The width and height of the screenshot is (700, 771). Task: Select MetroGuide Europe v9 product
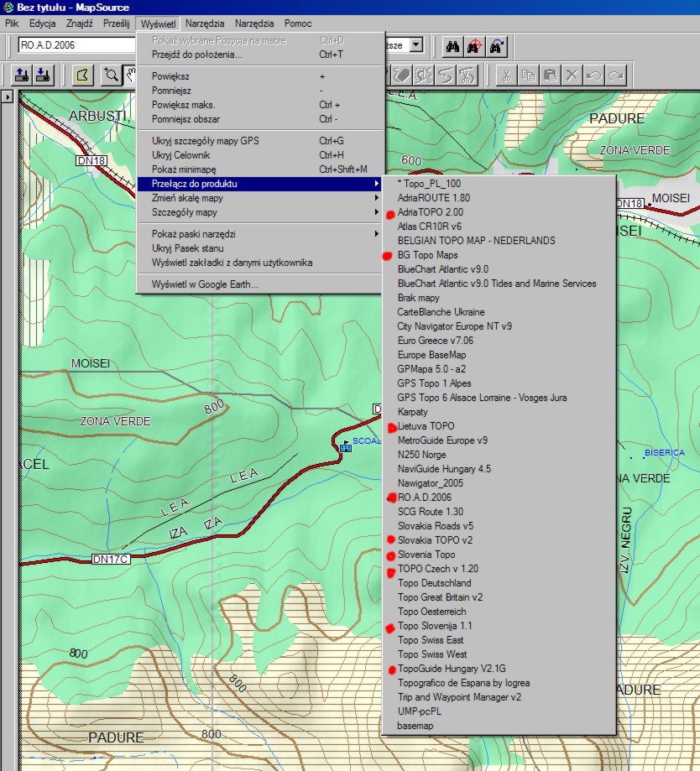(499, 440)
